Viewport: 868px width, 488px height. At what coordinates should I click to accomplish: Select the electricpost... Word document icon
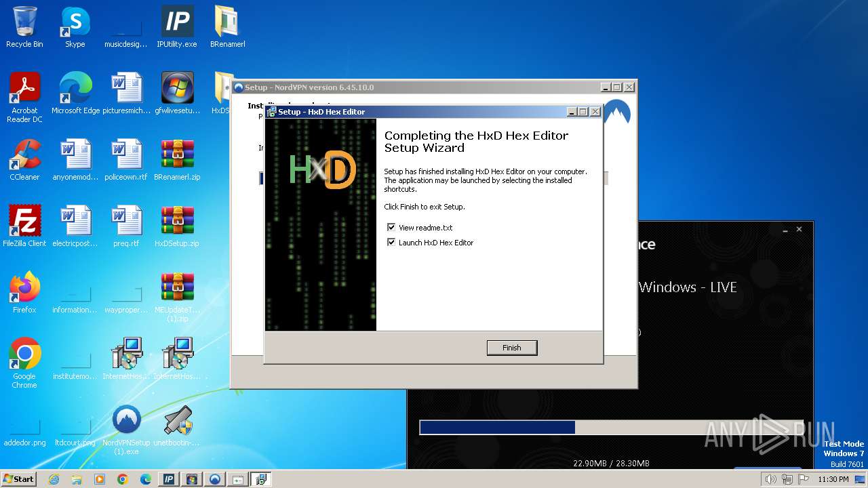75,226
